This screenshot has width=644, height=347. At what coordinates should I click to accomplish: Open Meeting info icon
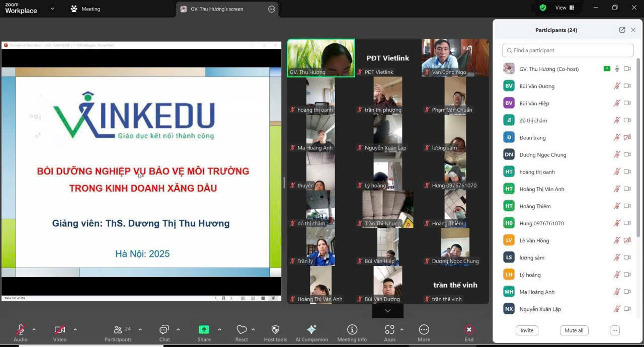click(x=352, y=330)
